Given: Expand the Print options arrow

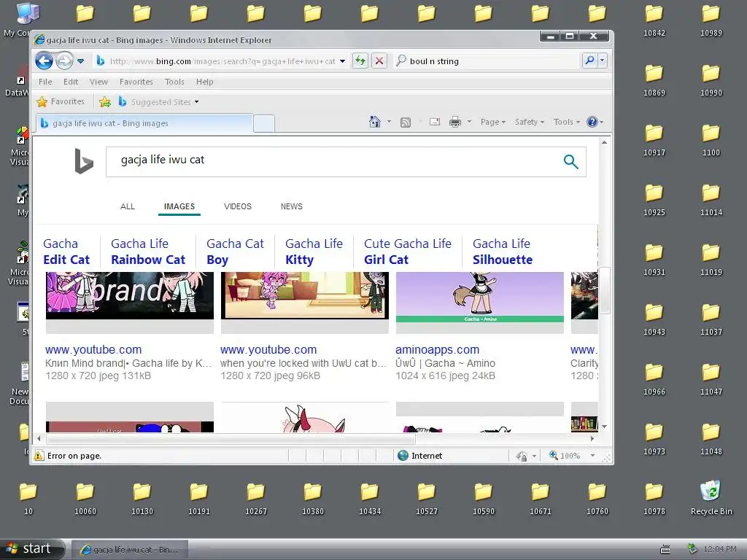Looking at the screenshot, I should click(x=469, y=122).
